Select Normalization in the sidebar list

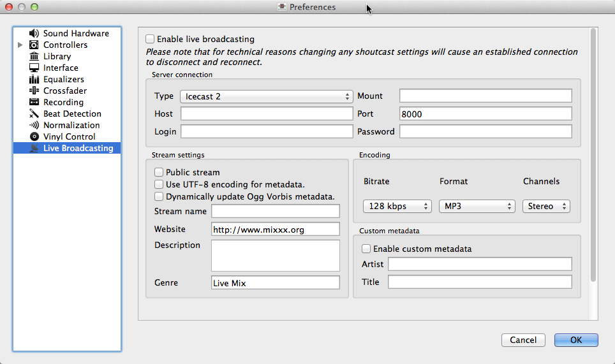pyautogui.click(x=71, y=125)
